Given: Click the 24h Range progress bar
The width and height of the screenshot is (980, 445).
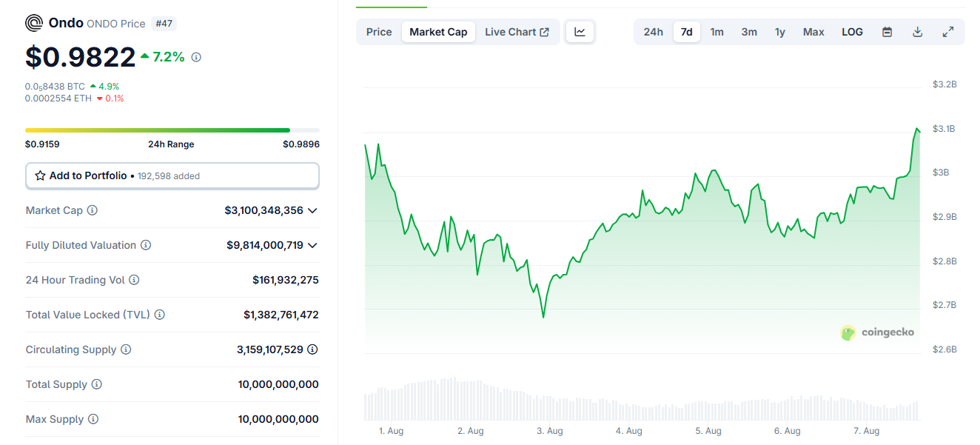Looking at the screenshot, I should 172,130.
